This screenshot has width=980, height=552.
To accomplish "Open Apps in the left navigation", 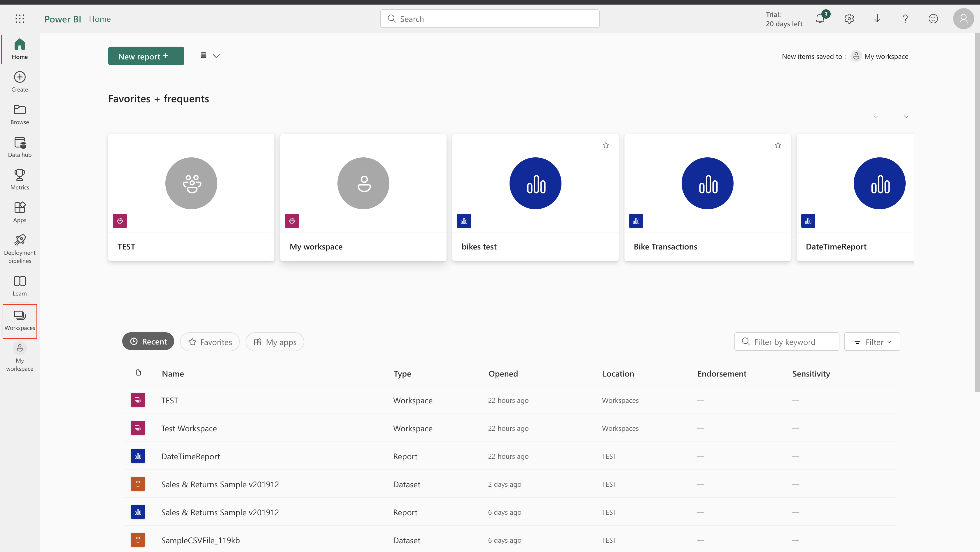I will [x=20, y=212].
